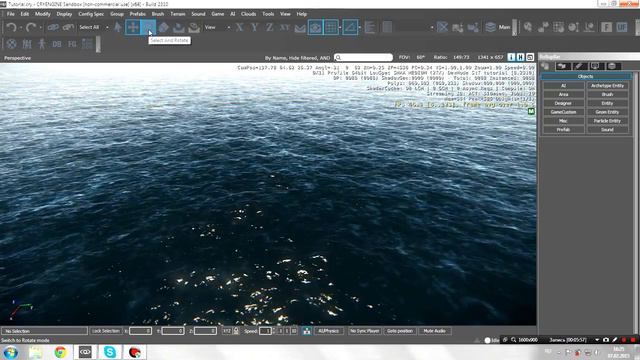640x360 pixels.
Task: Click the Prefab object button
Action: [563, 130]
